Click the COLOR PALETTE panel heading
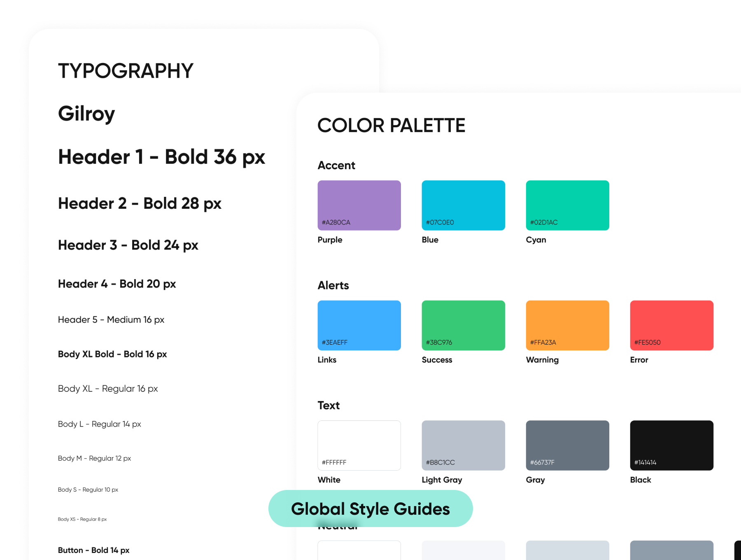 (x=391, y=126)
